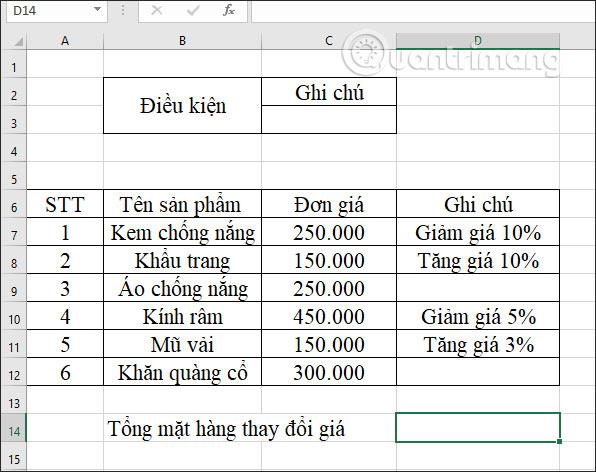Select row 14 header
The image size is (596, 472).
point(14,428)
